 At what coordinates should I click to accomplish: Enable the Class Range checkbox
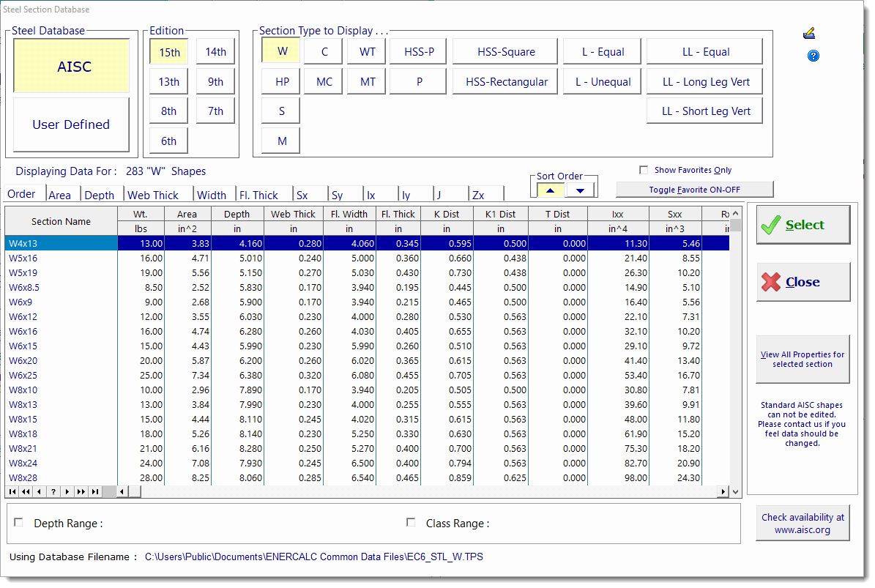tap(412, 523)
